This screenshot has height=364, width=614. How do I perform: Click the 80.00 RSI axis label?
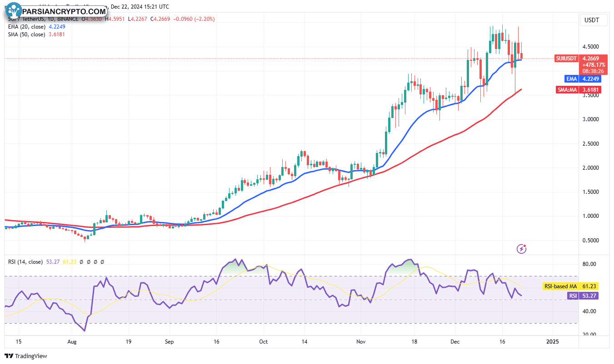pyautogui.click(x=589, y=264)
